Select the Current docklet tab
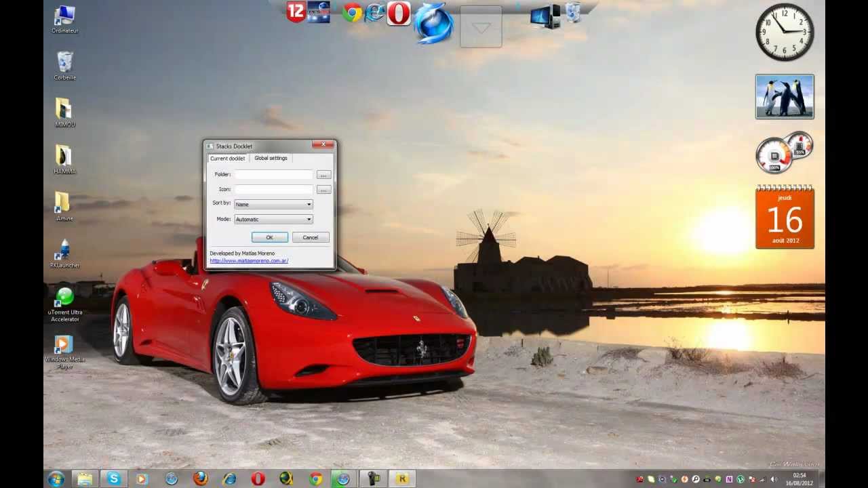The image size is (868, 488). (227, 158)
